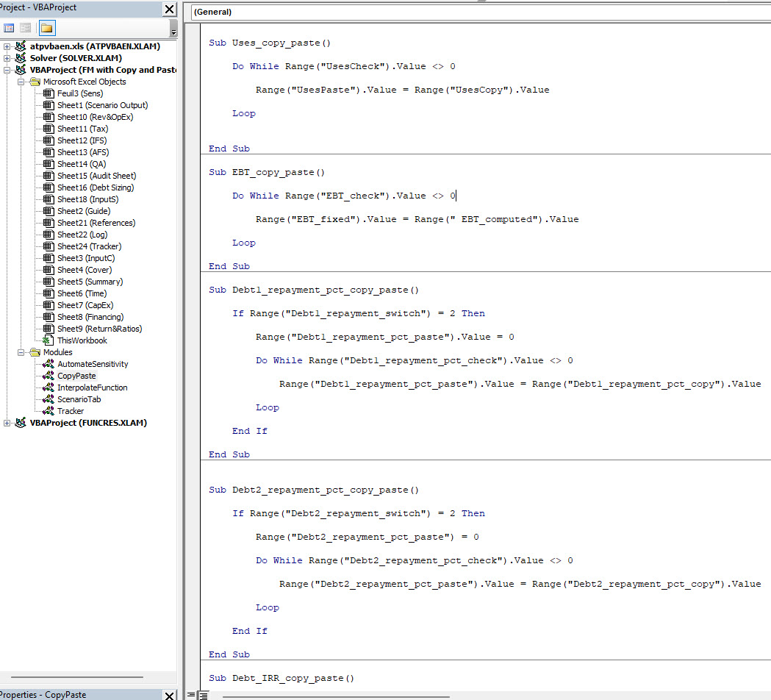Collapse the VBAProject (FM with Copy and Paste) node
Screen dimensions: 771x700
(7, 70)
